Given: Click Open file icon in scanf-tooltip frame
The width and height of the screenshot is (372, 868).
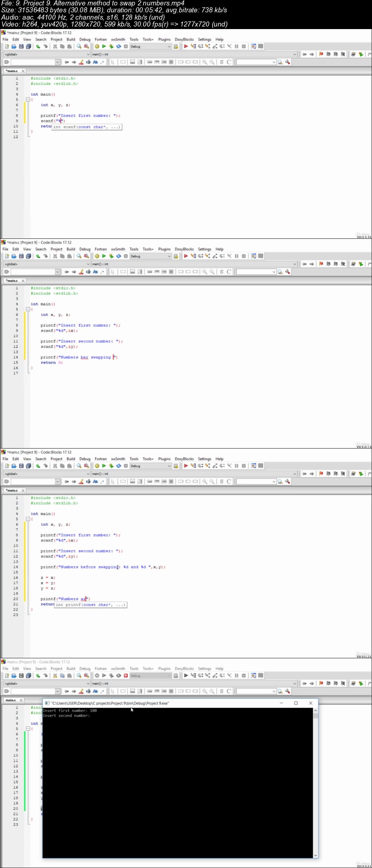Looking at the screenshot, I should [14, 47].
